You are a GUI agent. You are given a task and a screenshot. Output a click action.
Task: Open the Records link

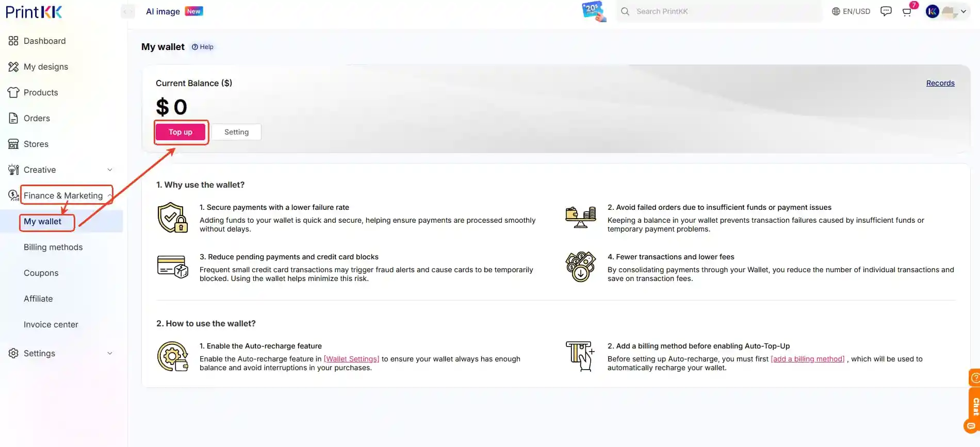pos(940,83)
